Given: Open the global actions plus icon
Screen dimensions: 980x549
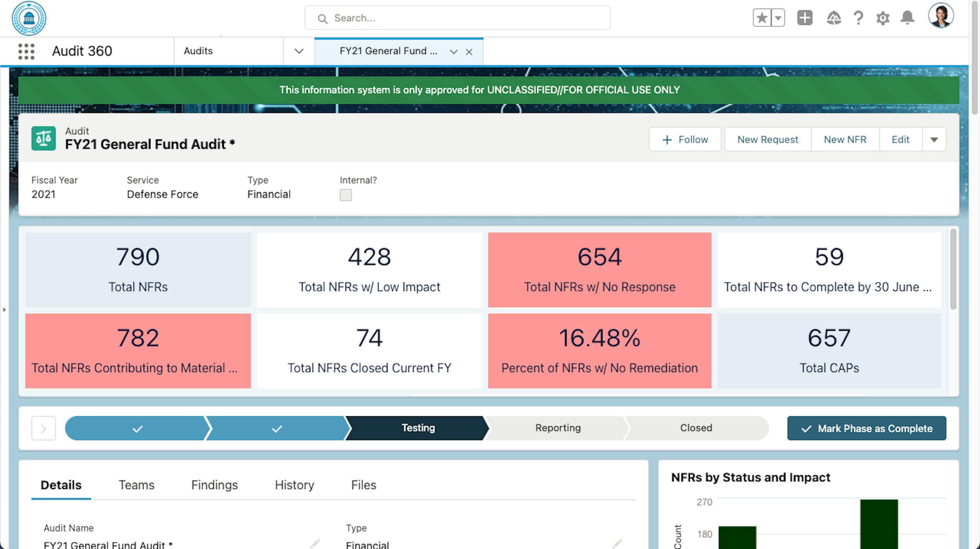Looking at the screenshot, I should coord(805,18).
